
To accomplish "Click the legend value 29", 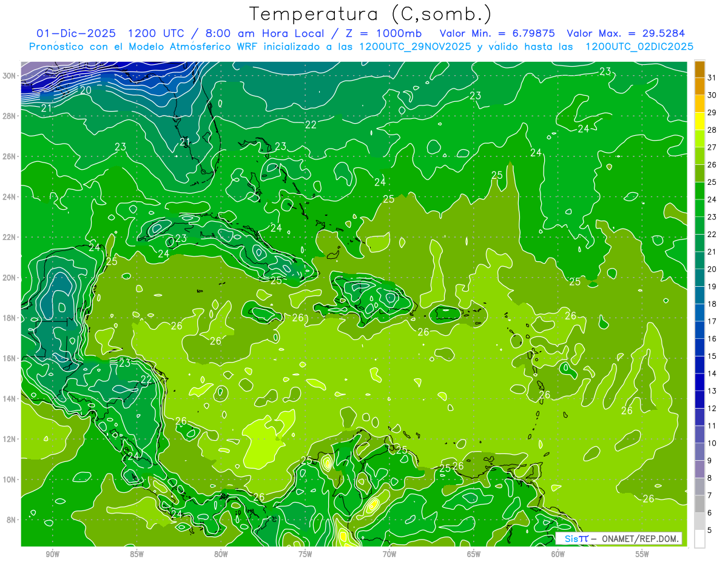I will (712, 113).
